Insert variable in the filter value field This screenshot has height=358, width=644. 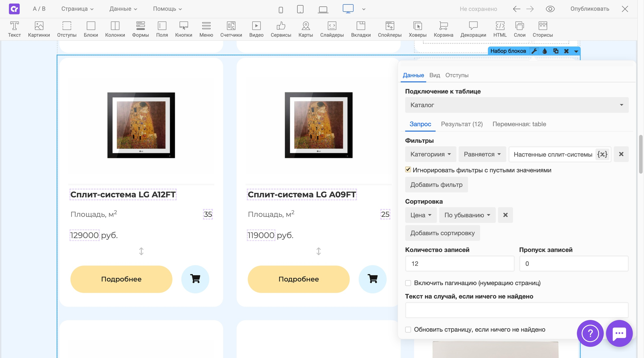[602, 154]
